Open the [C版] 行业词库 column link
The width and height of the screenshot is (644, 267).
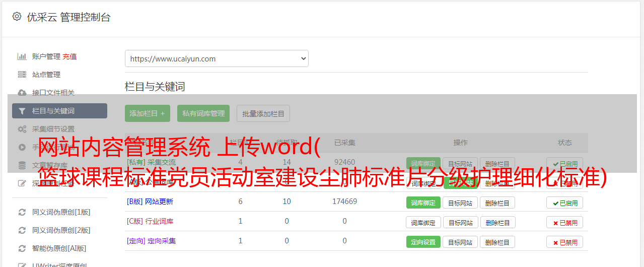click(150, 221)
